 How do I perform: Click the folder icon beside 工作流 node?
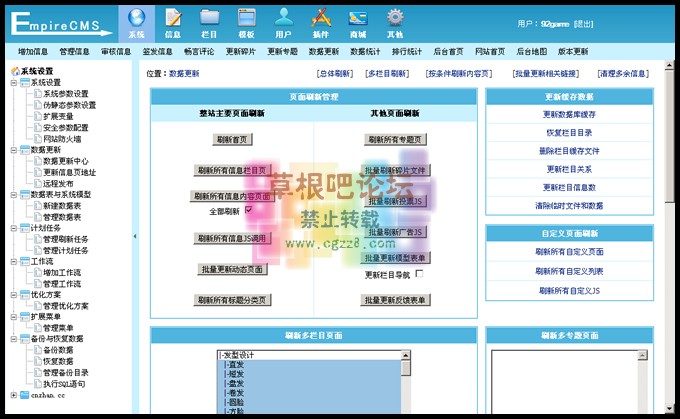pyautogui.click(x=25, y=262)
